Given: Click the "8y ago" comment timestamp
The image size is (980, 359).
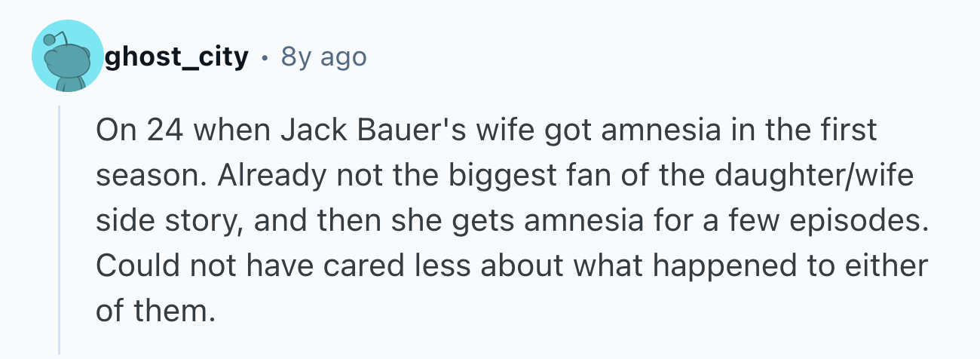Looking at the screenshot, I should (323, 57).
